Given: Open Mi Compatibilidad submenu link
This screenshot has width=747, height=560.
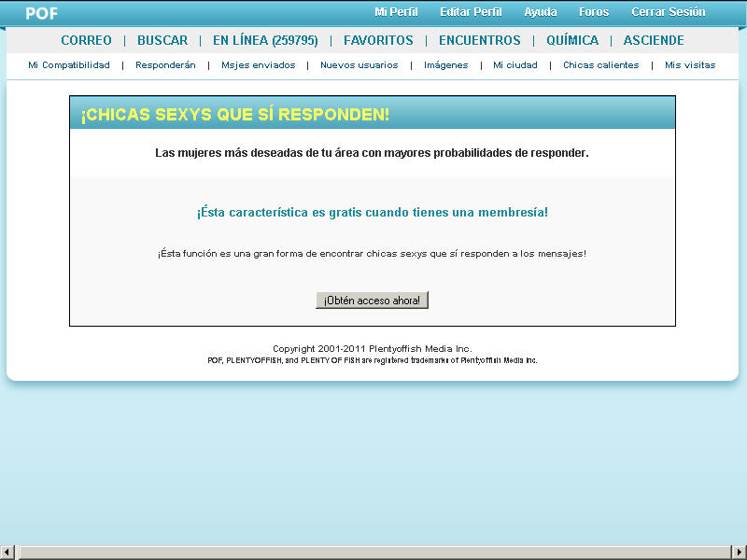Looking at the screenshot, I should click(69, 65).
